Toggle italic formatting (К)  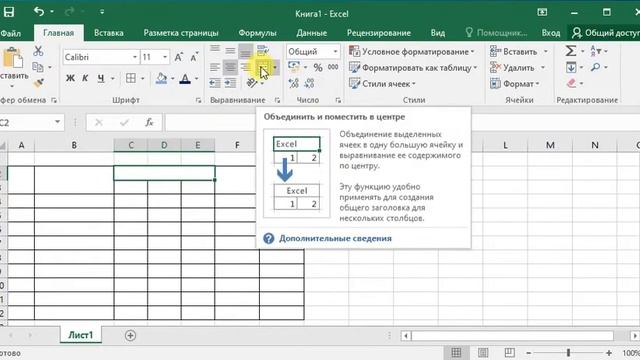pyautogui.click(x=85, y=78)
